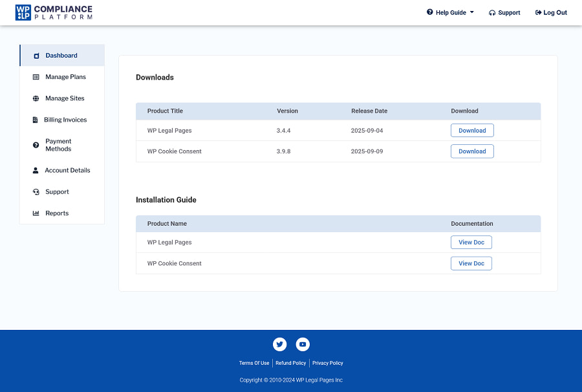Click the Downloads heading

point(155,77)
